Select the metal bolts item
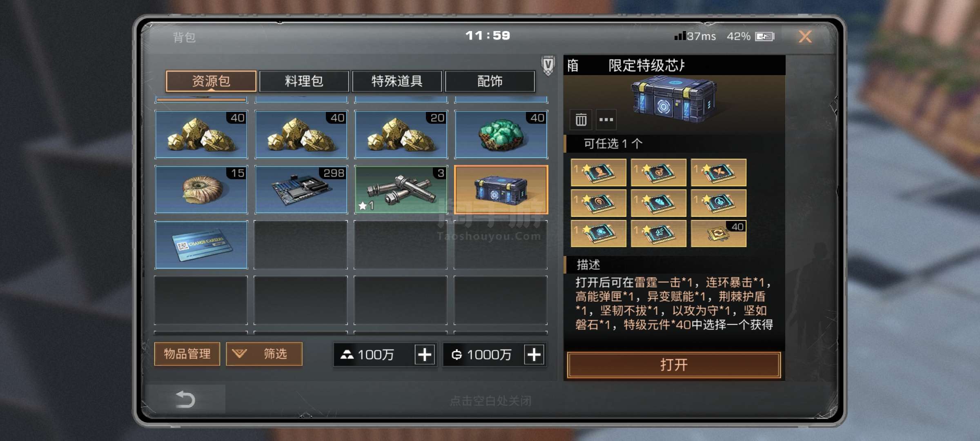Screen dimensions: 980x441 tap(401, 189)
